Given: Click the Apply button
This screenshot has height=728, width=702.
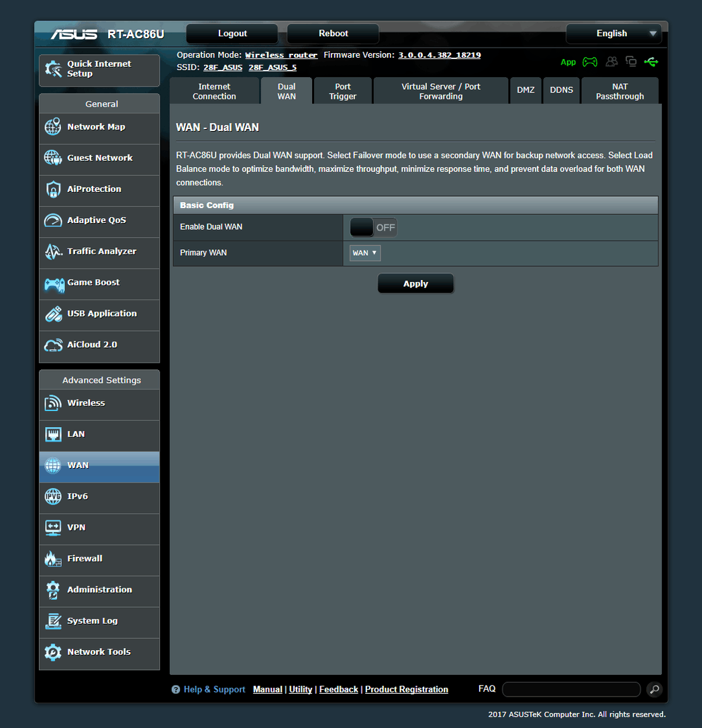Looking at the screenshot, I should tap(415, 283).
